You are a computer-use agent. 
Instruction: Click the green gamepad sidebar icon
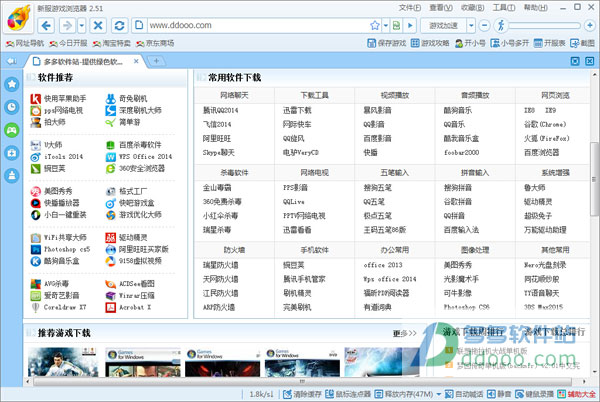click(x=12, y=130)
